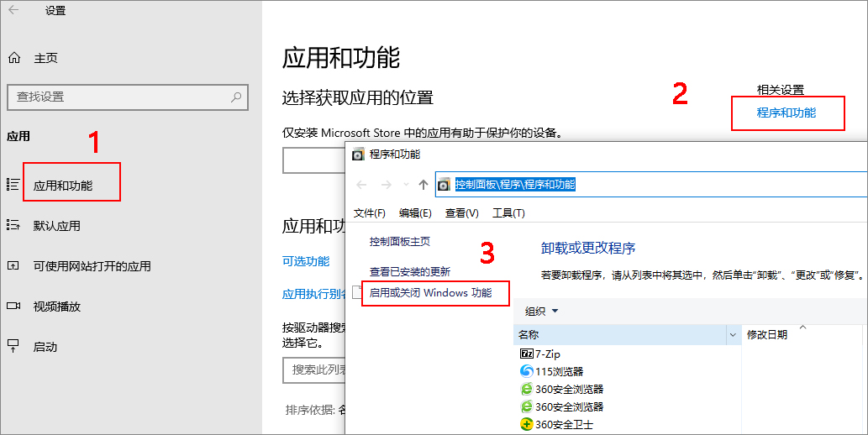Image resolution: width=868 pixels, height=435 pixels.
Task: Open 可使用网站打开的应用 in the sidebar
Action: click(92, 266)
